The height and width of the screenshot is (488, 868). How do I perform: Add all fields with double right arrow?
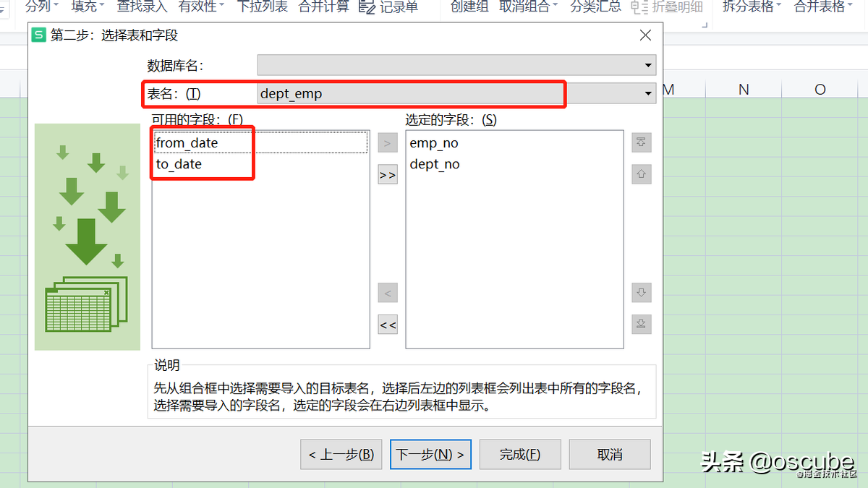pos(388,175)
